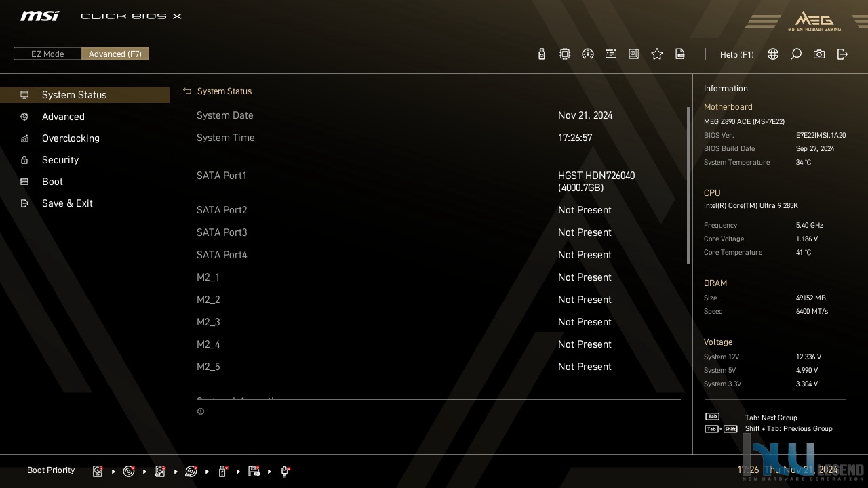Select the System Date row label
The width and height of the screenshot is (868, 488).
224,115
